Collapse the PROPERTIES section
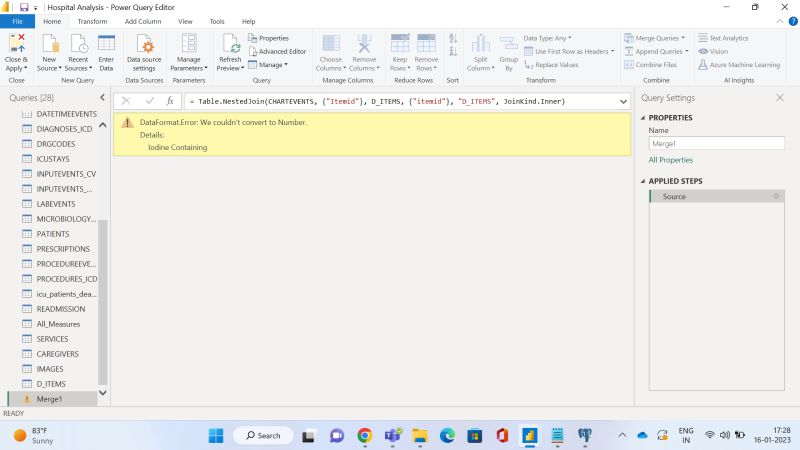 [643, 118]
